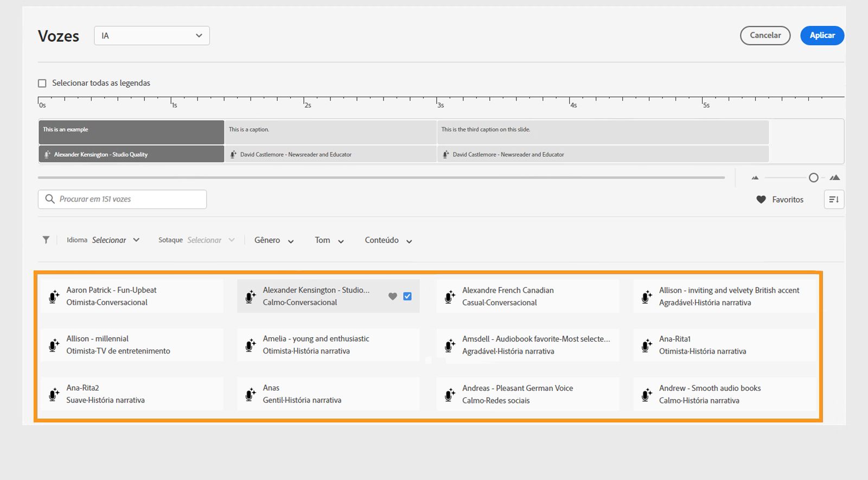Choose the 'Anas' voice name

click(x=271, y=388)
